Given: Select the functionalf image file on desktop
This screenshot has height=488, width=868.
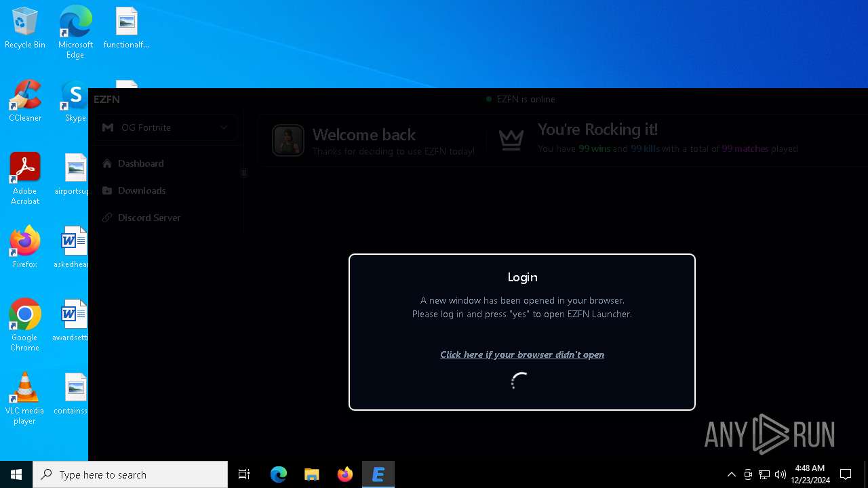Looking at the screenshot, I should point(126,28).
